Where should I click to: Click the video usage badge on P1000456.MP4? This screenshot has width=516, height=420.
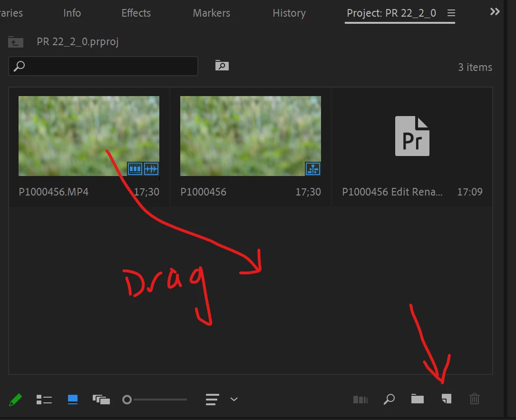click(x=135, y=169)
